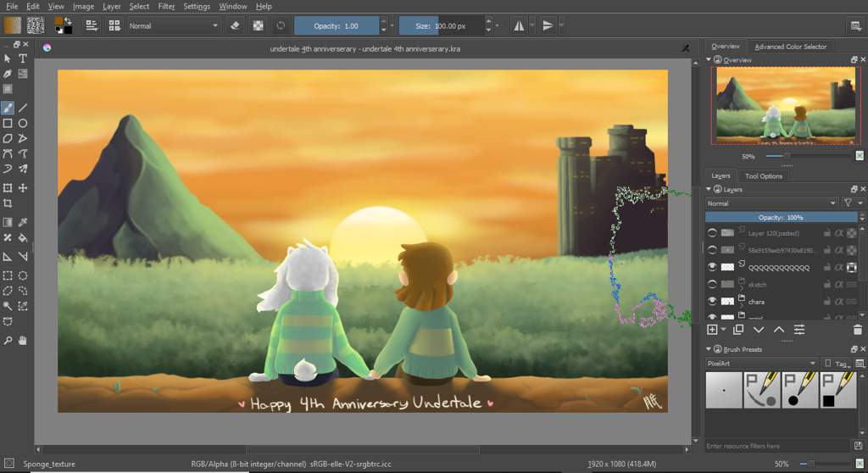
Task: Select the Color Picker eyedropper tool
Action: click(x=23, y=223)
